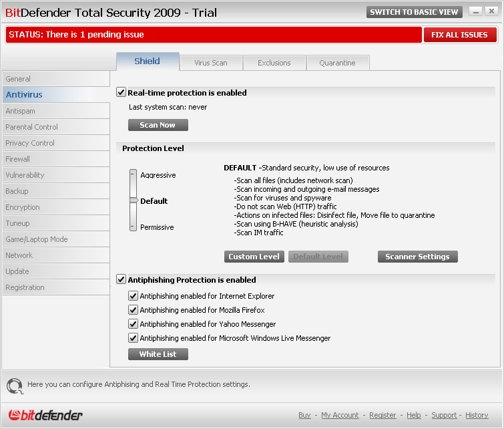504x429 pixels.
Task: Click the Default level label
Action: pos(154,201)
